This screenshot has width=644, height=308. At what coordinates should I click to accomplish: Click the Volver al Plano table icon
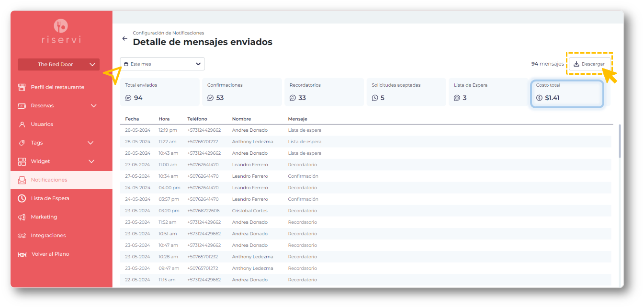click(22, 254)
